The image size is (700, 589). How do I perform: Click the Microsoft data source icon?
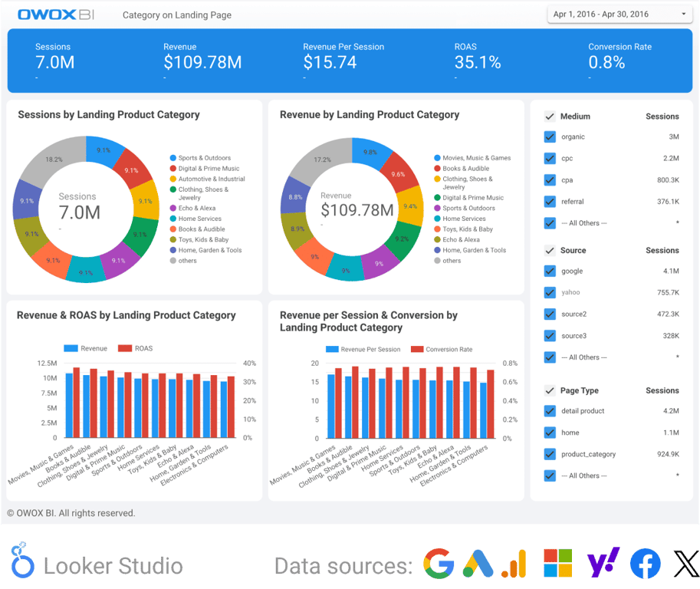coord(558,563)
